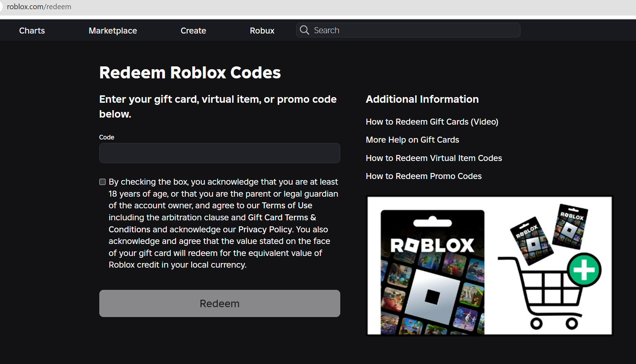Screen dimensions: 636x364
Task: Open the Robux nav item
Action: (262, 31)
